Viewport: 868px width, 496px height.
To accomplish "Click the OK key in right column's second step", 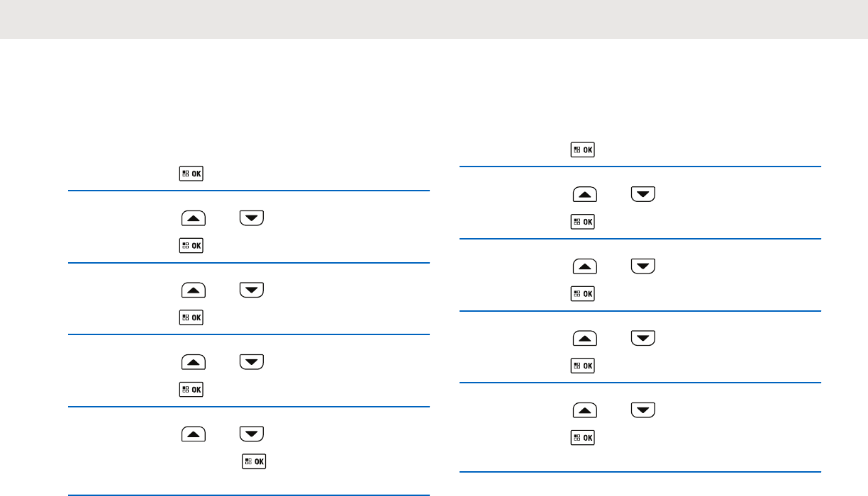I will 583,222.
